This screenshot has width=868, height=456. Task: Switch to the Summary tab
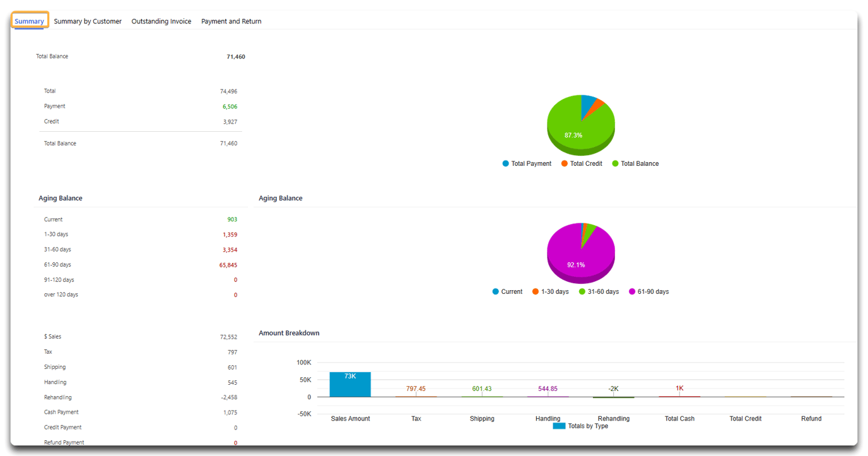point(30,21)
